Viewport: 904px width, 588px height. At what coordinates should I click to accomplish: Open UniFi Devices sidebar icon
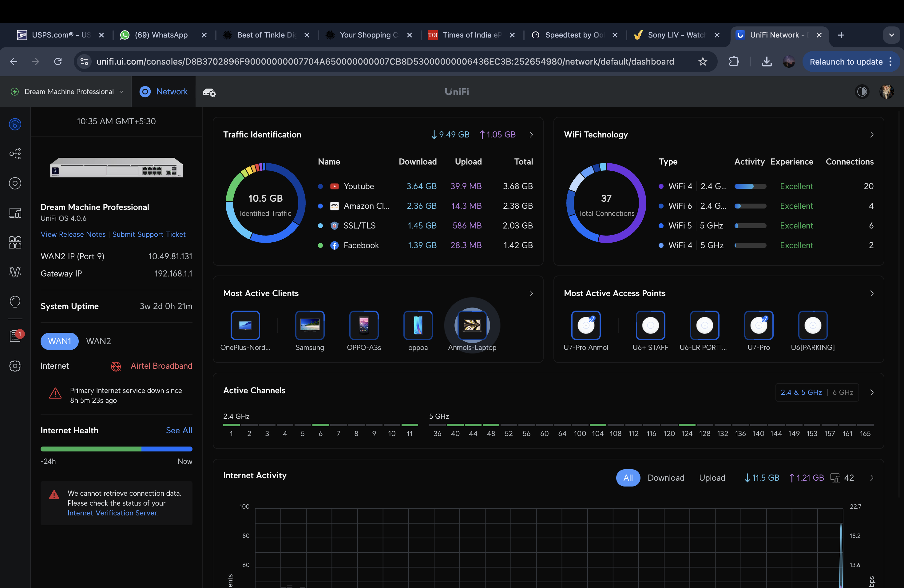[x=15, y=184]
